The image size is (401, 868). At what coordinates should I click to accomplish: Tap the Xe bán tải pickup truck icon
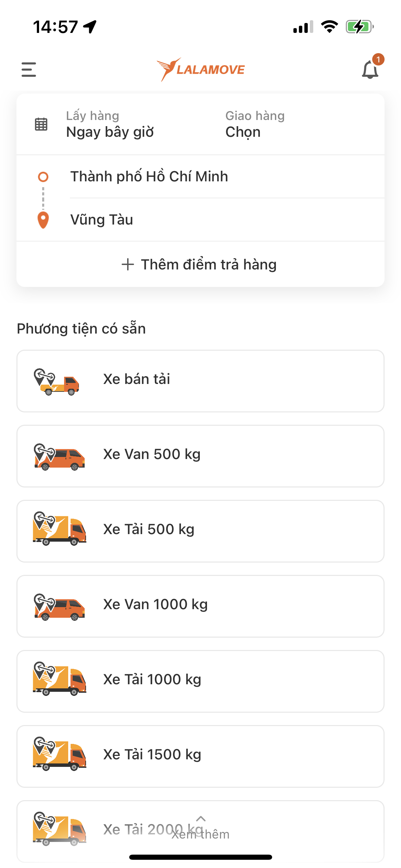pos(57,382)
